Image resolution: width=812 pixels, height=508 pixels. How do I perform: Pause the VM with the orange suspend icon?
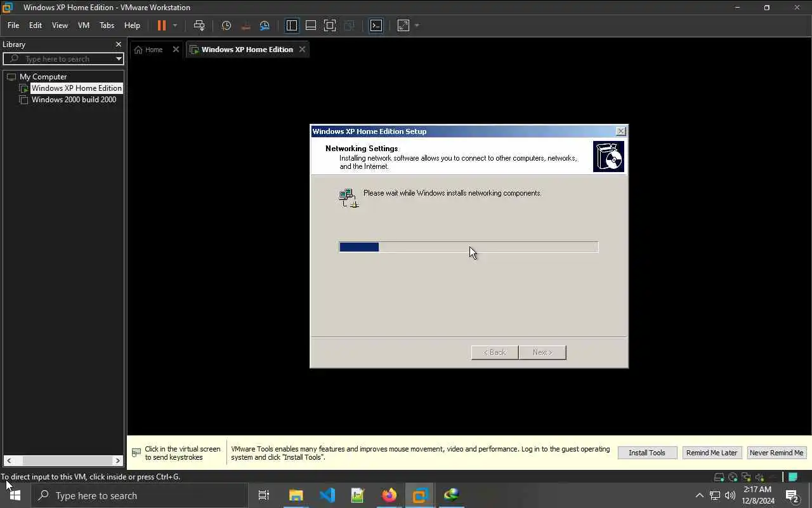click(161, 25)
